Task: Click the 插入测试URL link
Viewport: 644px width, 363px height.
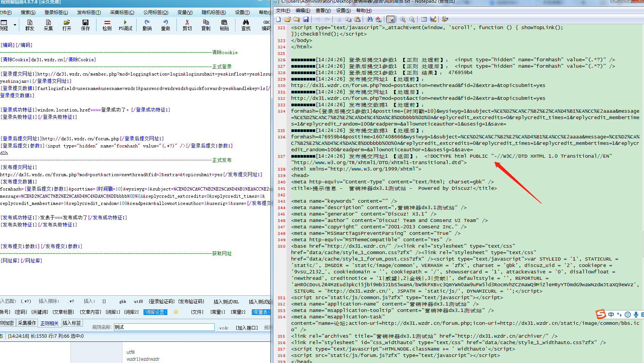Action: point(226,302)
